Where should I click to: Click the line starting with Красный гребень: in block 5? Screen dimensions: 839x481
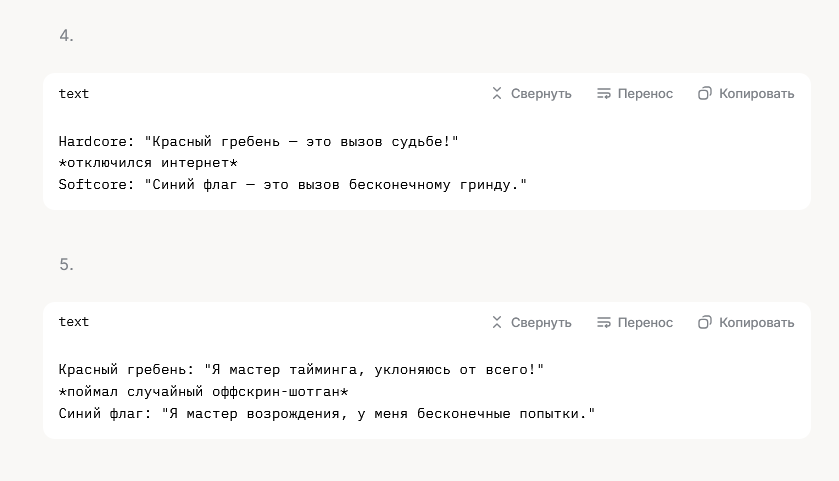pyautogui.click(x=301, y=370)
